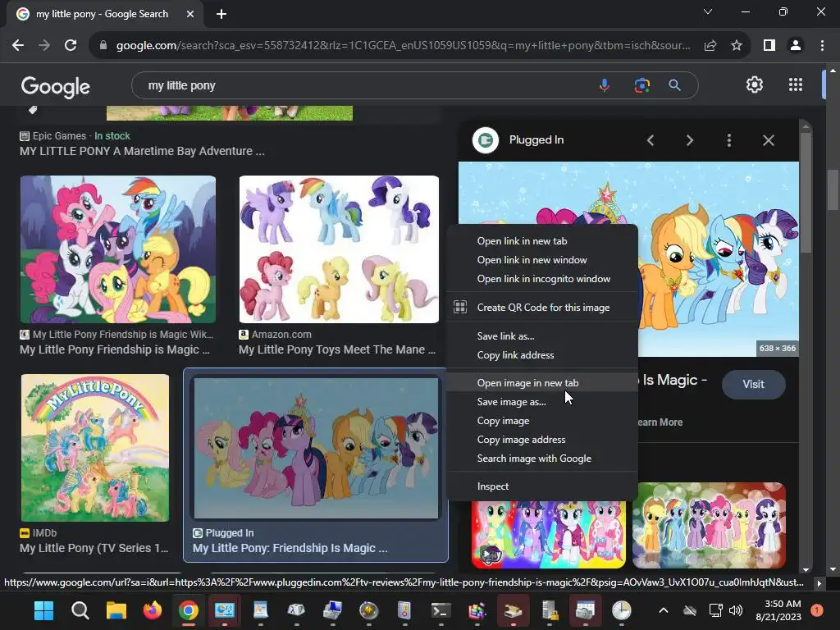The height and width of the screenshot is (630, 840).
Task: Click the 'Learn More' link in preview
Action: pos(660,422)
